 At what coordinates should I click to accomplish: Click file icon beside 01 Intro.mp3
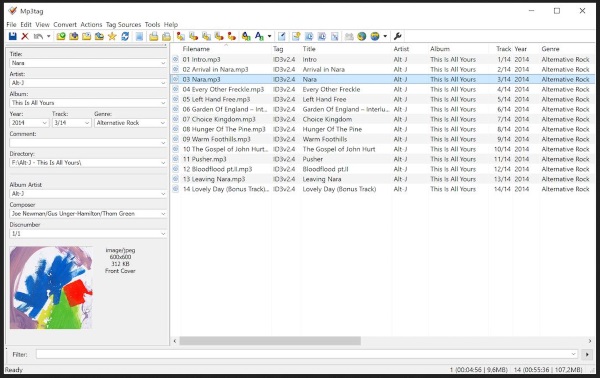[x=176, y=59]
